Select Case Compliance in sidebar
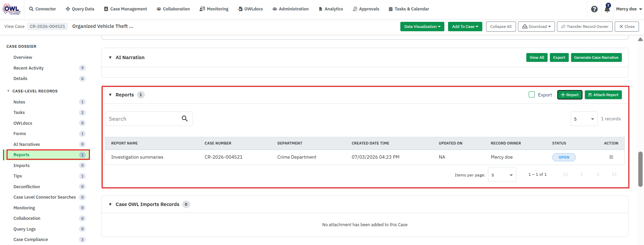Screen dimensions: 644x245 click(31, 239)
